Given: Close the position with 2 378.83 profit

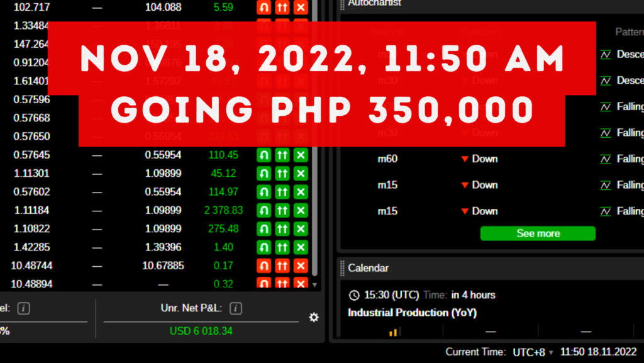Looking at the screenshot, I should 301,210.
